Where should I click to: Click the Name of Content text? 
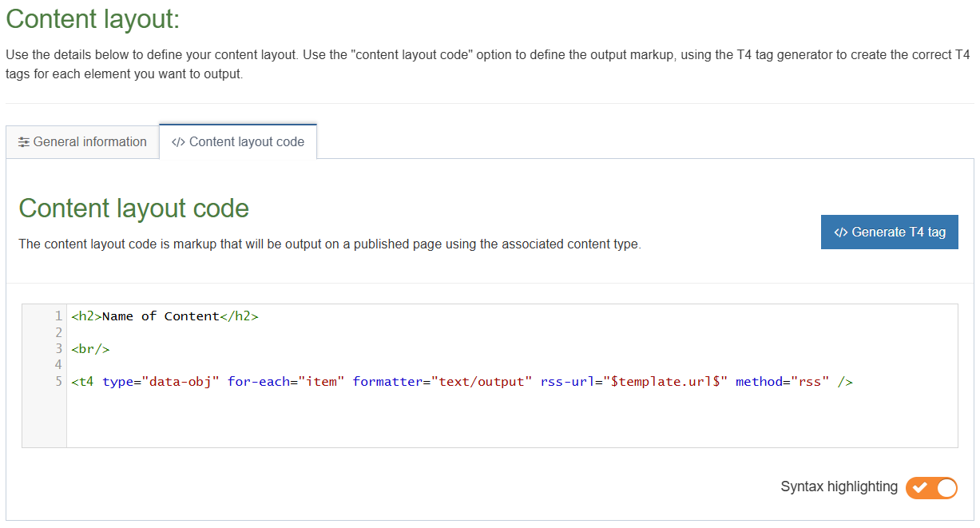point(161,316)
